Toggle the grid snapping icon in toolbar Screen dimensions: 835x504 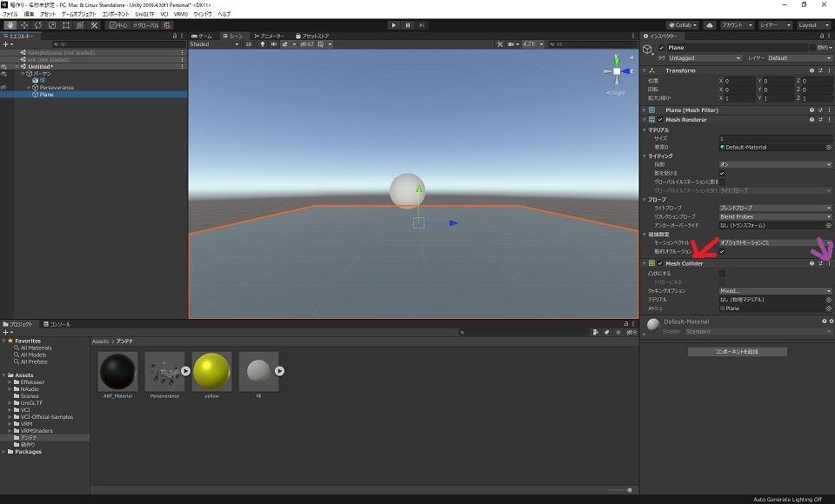(167, 25)
